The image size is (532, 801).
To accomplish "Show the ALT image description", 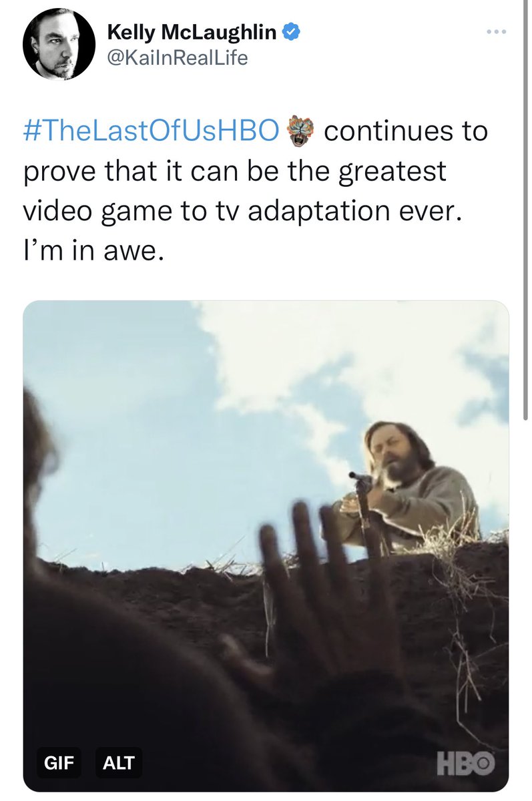I will [119, 762].
